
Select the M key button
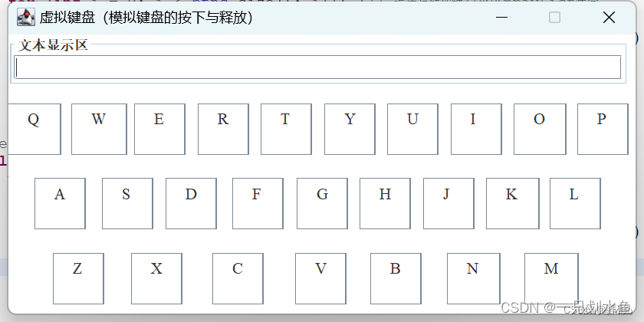[x=551, y=278]
